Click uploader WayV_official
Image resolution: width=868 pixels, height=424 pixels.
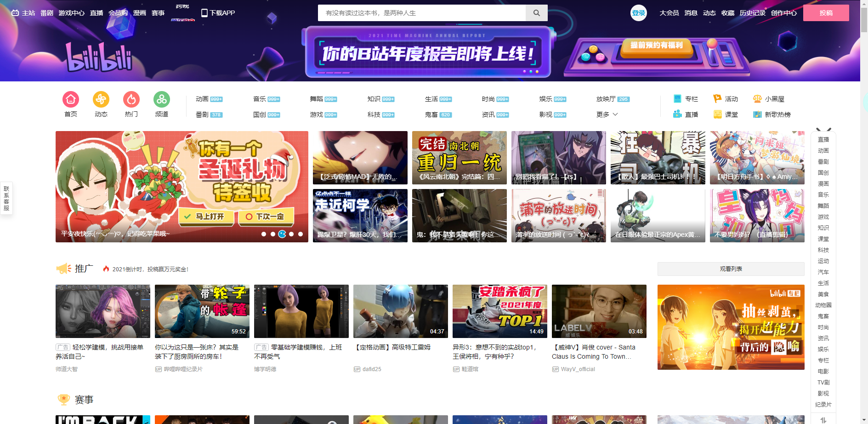click(578, 369)
